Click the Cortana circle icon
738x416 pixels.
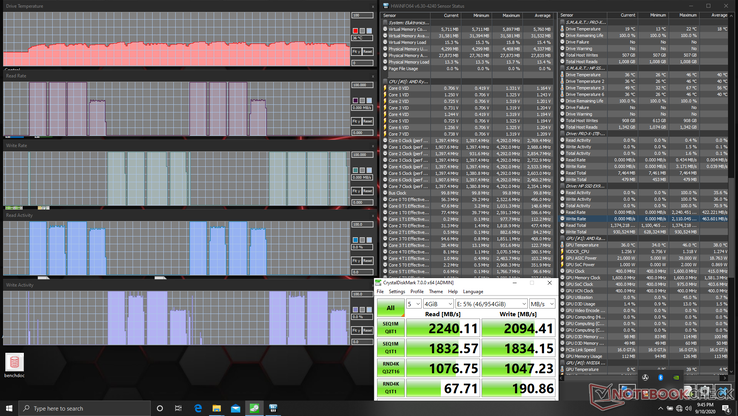[160, 408]
